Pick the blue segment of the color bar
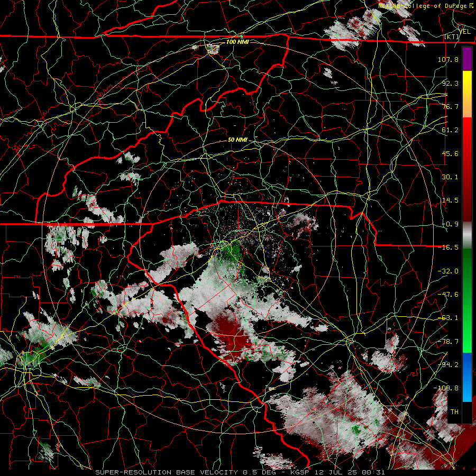The width and height of the screenshot is (476, 476). coord(467,377)
